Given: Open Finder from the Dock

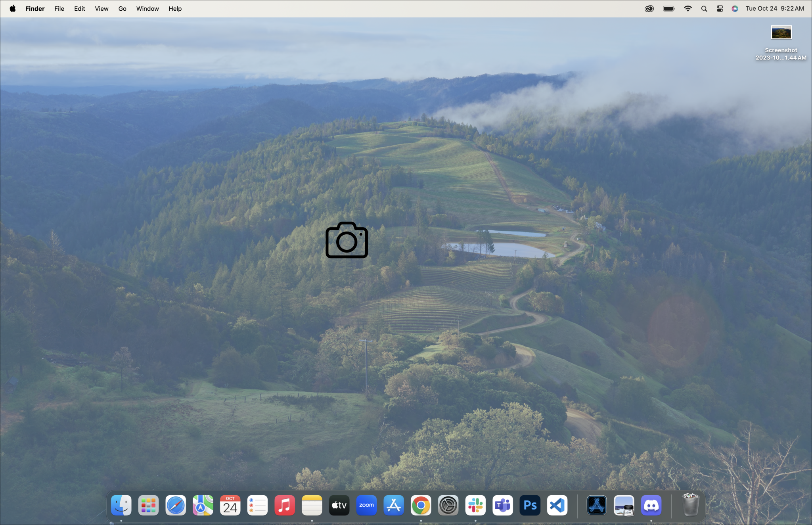Looking at the screenshot, I should tap(121, 505).
